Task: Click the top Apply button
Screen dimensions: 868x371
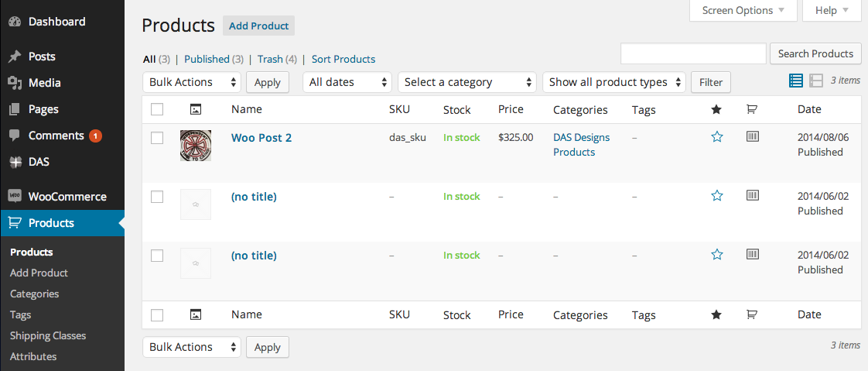Action: [x=268, y=82]
